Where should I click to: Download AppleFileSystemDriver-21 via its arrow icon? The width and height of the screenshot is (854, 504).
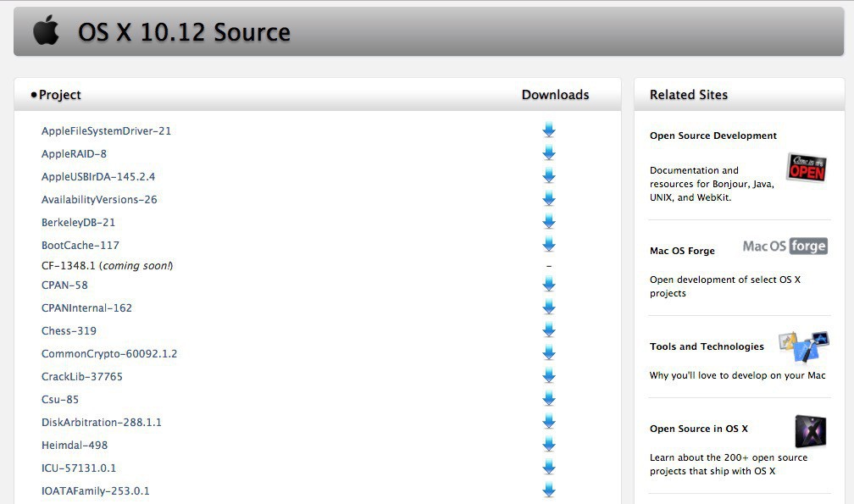tap(549, 130)
